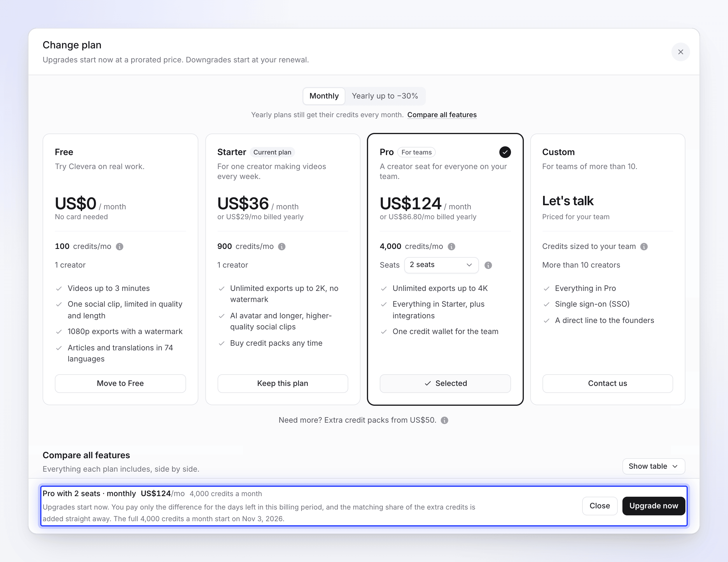
Task: Click the US$0 price on Free card
Action: click(x=76, y=203)
